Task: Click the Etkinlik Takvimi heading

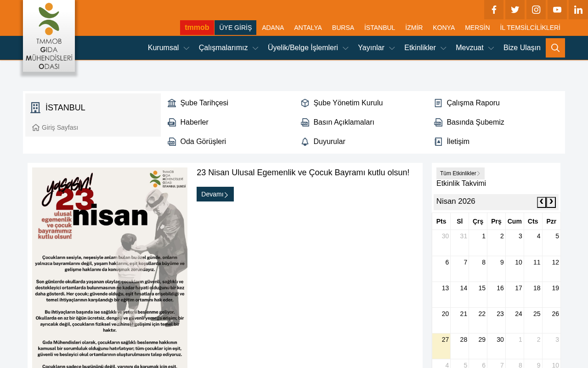Action: pos(461,184)
